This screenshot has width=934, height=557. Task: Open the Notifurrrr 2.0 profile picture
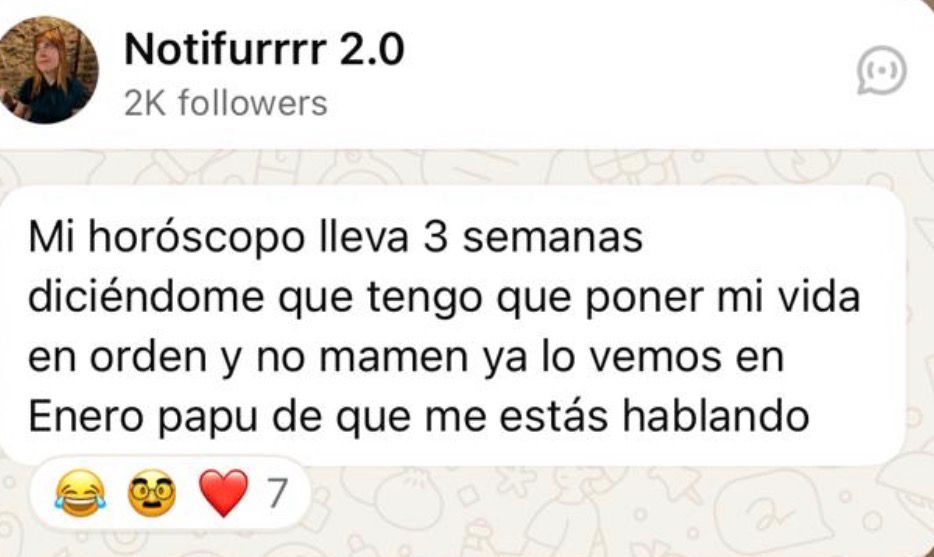[48, 70]
